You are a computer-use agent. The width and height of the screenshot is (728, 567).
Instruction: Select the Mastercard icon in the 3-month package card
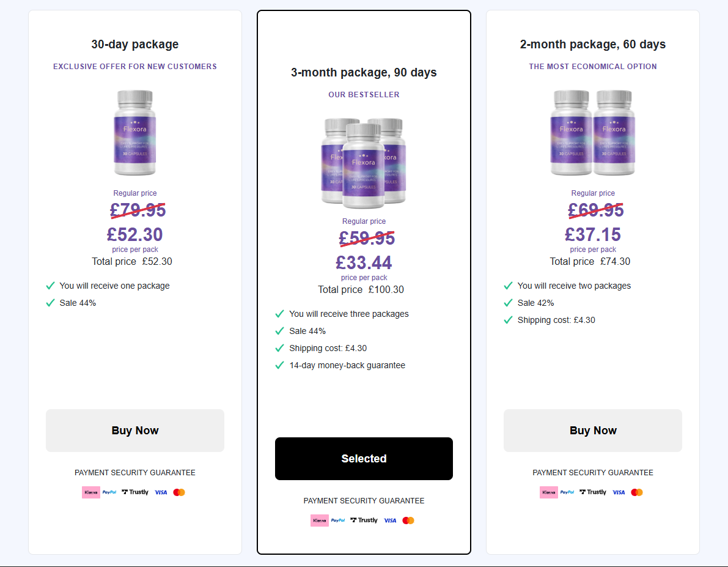[408, 520]
